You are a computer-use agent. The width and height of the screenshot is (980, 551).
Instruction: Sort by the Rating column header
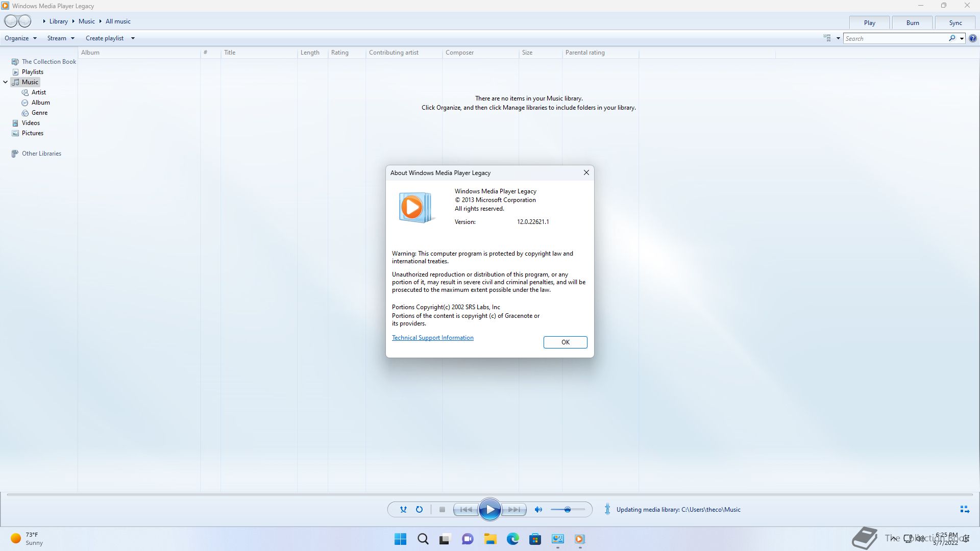[347, 53]
